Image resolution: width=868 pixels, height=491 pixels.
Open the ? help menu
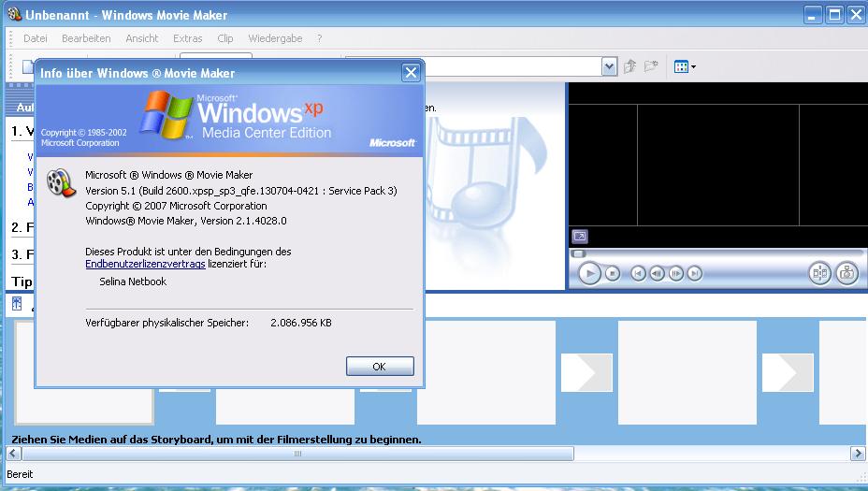319,38
